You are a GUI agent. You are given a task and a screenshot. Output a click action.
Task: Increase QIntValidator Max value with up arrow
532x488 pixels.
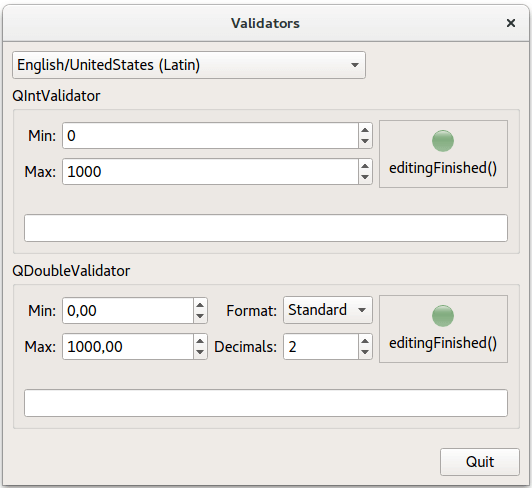[365, 166]
